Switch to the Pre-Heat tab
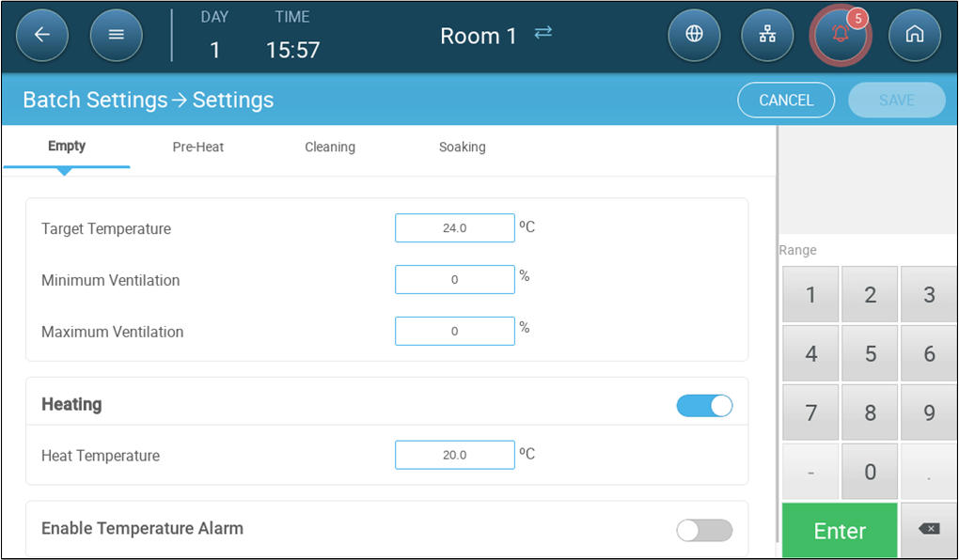This screenshot has width=959, height=560. (x=197, y=148)
